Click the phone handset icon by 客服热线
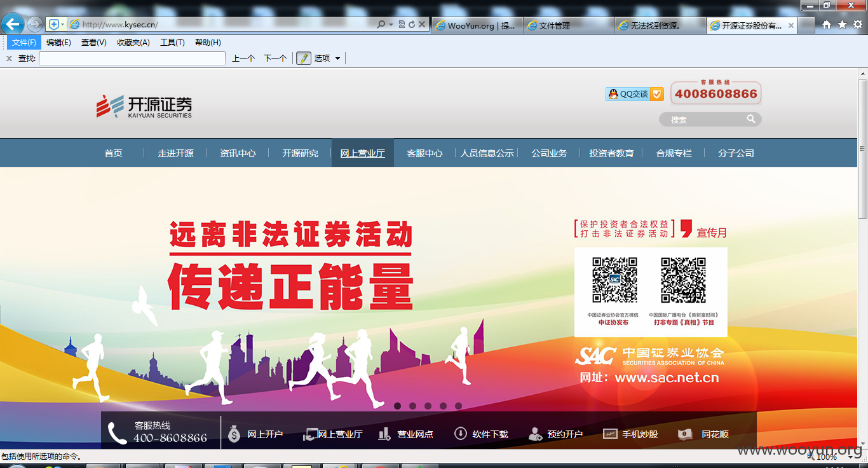The height and width of the screenshot is (468, 868). point(118,433)
